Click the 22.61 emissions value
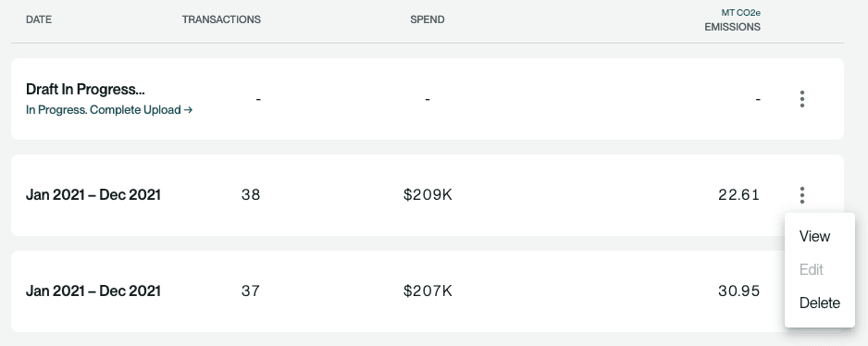Viewport: 868px width, 346px height. 739,195
